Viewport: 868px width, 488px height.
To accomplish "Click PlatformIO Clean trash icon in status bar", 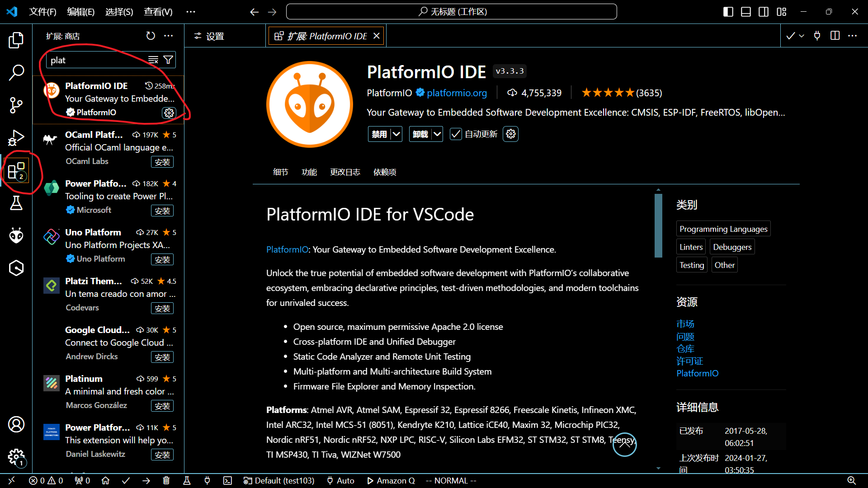I will tap(166, 480).
